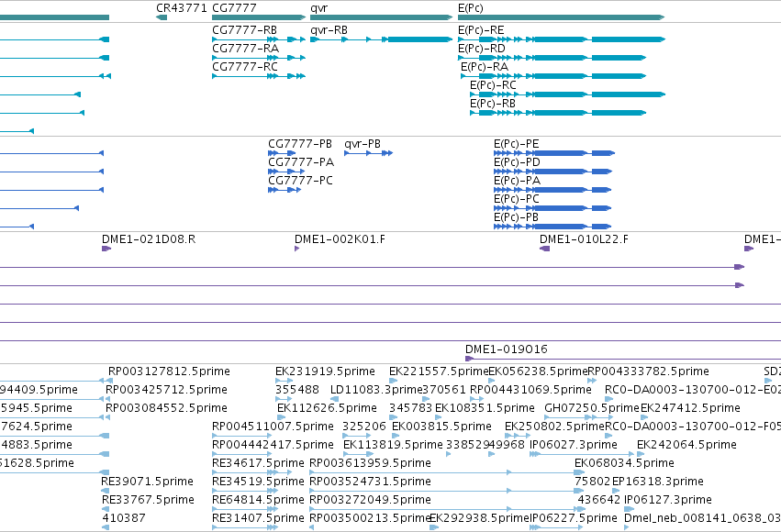
Task: Click the DME1-002K01.F clone label
Action: [x=340, y=239]
